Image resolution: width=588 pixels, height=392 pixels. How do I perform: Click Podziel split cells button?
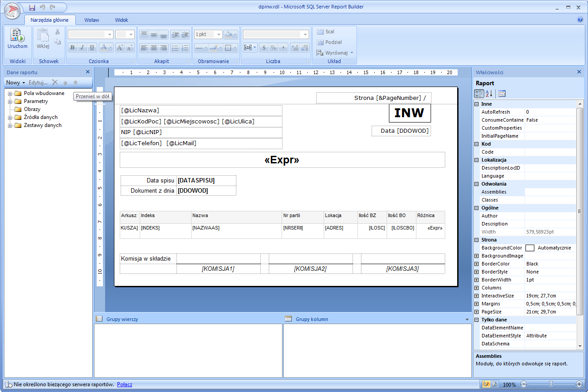click(329, 42)
